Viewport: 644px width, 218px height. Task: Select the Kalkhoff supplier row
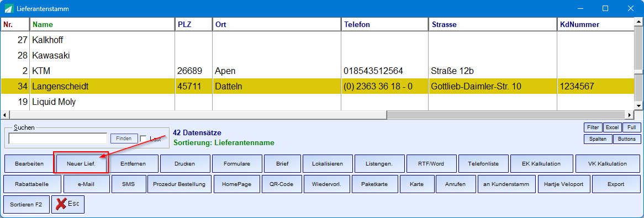click(318, 40)
